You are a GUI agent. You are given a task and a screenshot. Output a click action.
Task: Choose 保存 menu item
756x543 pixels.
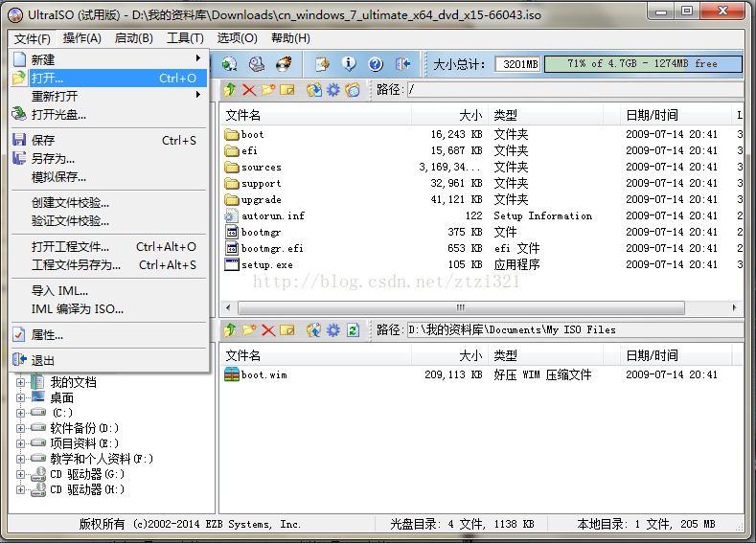coord(109,140)
